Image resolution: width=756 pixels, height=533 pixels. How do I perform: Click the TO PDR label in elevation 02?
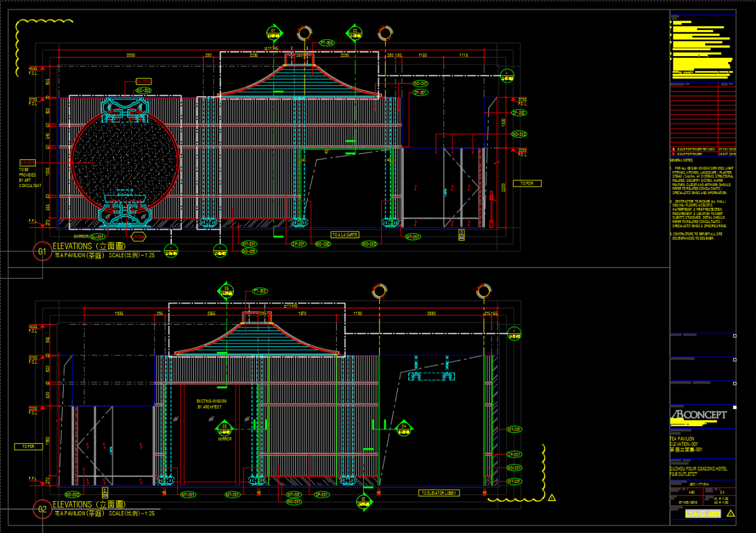[28, 447]
